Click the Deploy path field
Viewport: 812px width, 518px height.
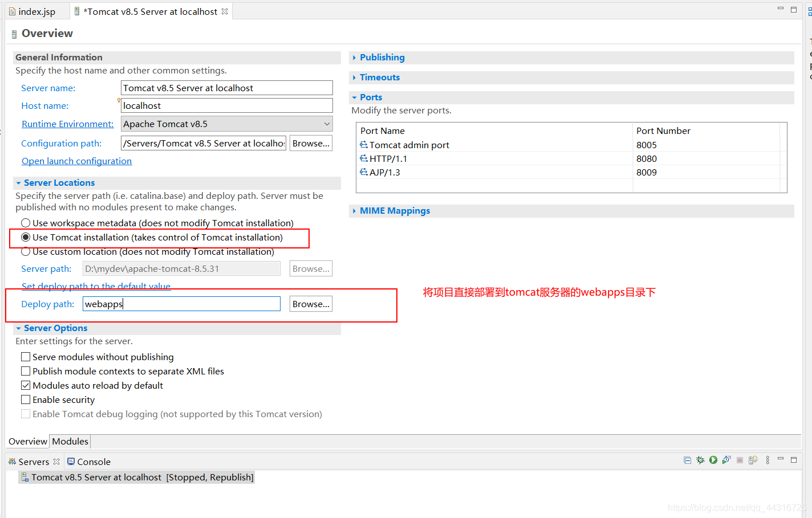click(181, 304)
